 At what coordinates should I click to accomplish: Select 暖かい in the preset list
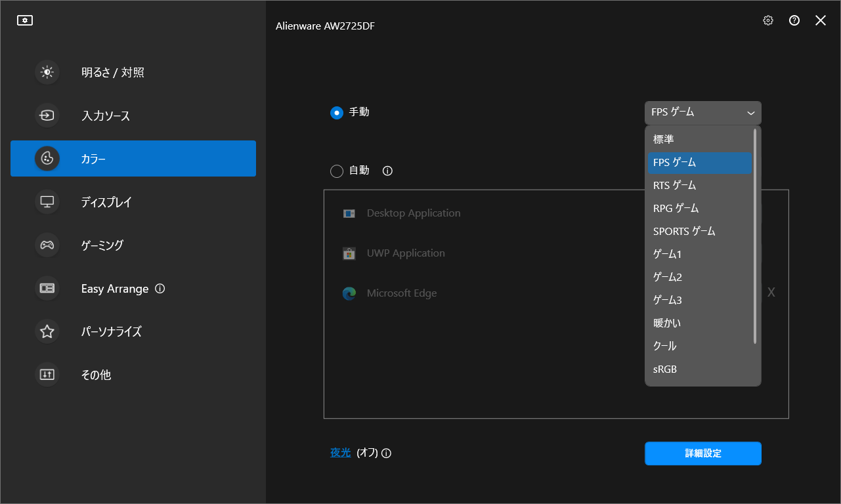(x=700, y=323)
